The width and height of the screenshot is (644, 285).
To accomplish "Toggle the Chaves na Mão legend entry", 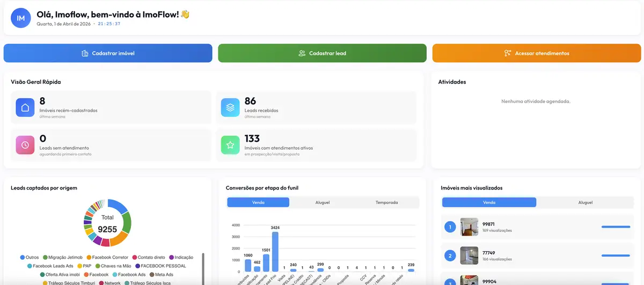I will tap(113, 266).
